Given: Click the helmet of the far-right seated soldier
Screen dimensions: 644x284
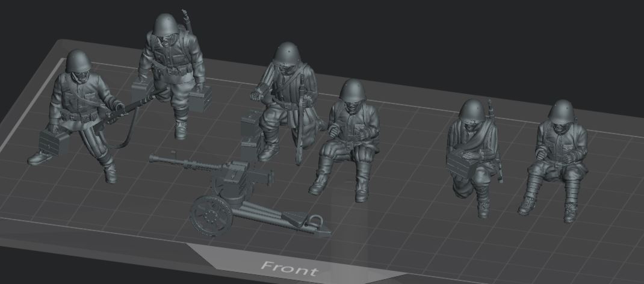Looking at the screenshot, I should coord(562,111).
